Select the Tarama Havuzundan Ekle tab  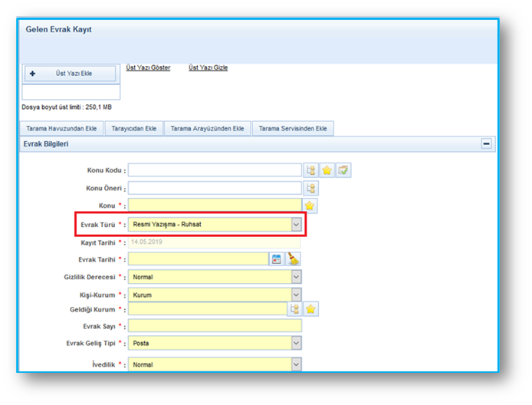coord(61,128)
